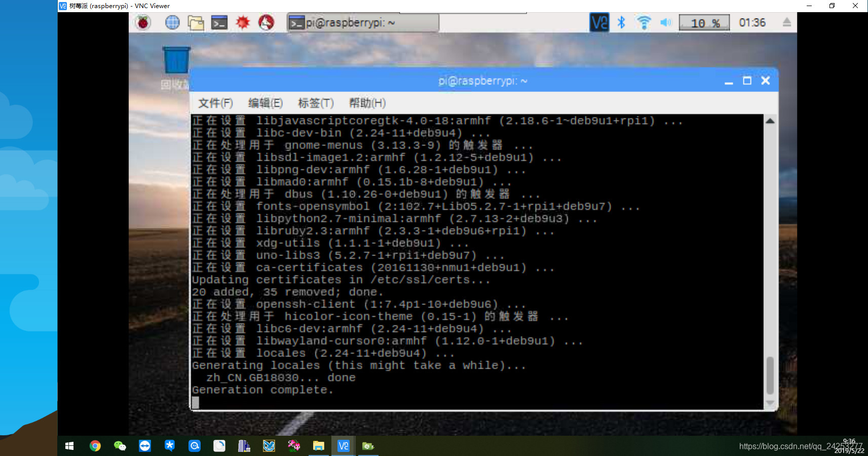Open the 编辑(E) menu
The height and width of the screenshot is (456, 868).
(x=265, y=103)
